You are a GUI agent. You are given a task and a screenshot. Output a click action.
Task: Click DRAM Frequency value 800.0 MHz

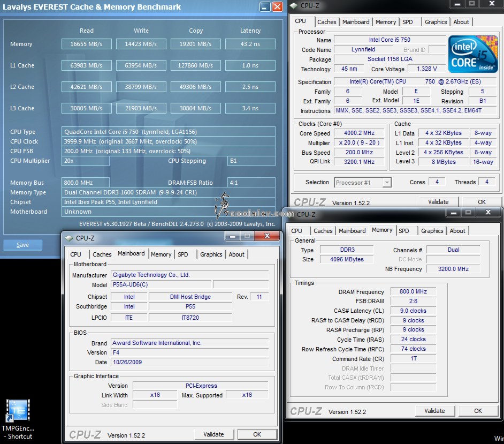coord(413,291)
